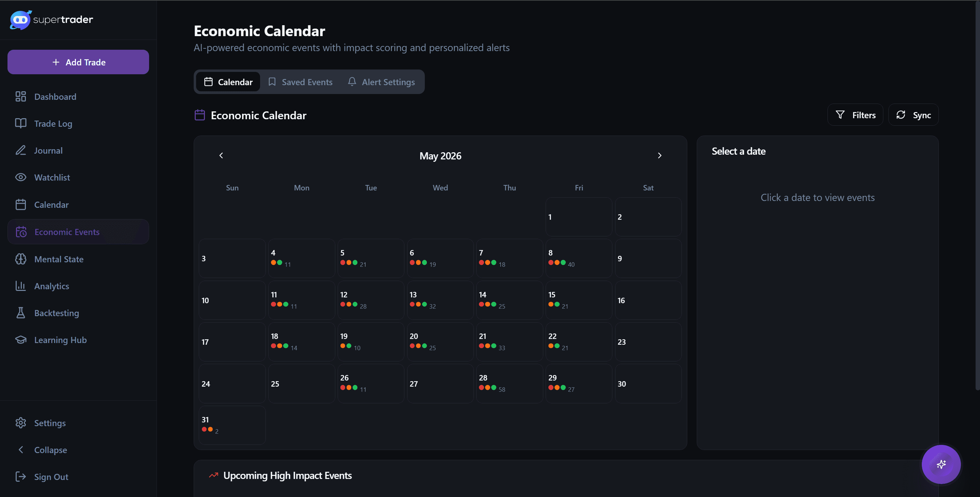Select May 19 date cell
Image resolution: width=980 pixels, height=497 pixels.
(371, 342)
